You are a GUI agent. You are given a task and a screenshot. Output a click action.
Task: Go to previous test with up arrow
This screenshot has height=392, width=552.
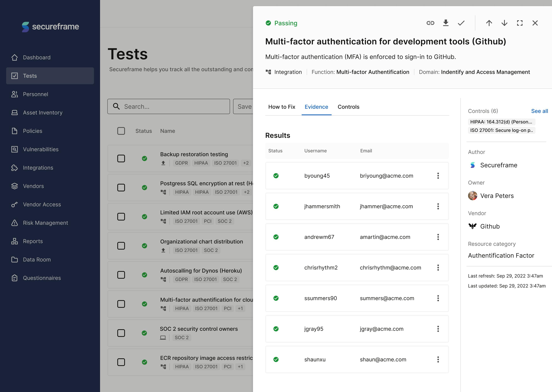[x=489, y=23]
